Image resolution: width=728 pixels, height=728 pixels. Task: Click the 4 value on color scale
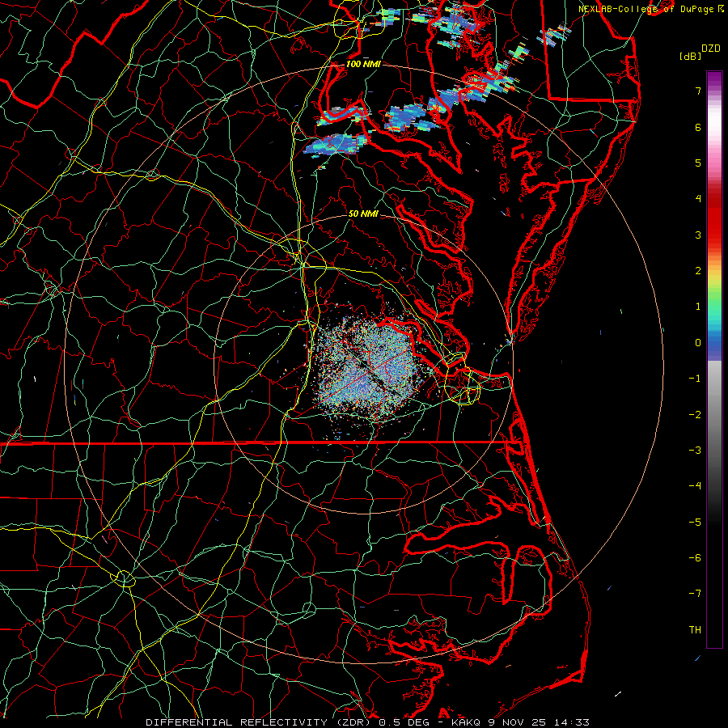(698, 199)
